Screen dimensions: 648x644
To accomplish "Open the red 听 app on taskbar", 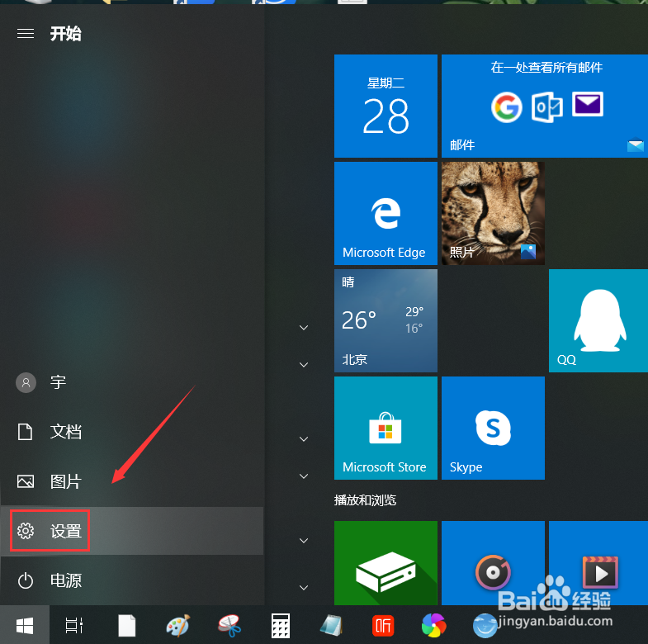I will coord(383,625).
